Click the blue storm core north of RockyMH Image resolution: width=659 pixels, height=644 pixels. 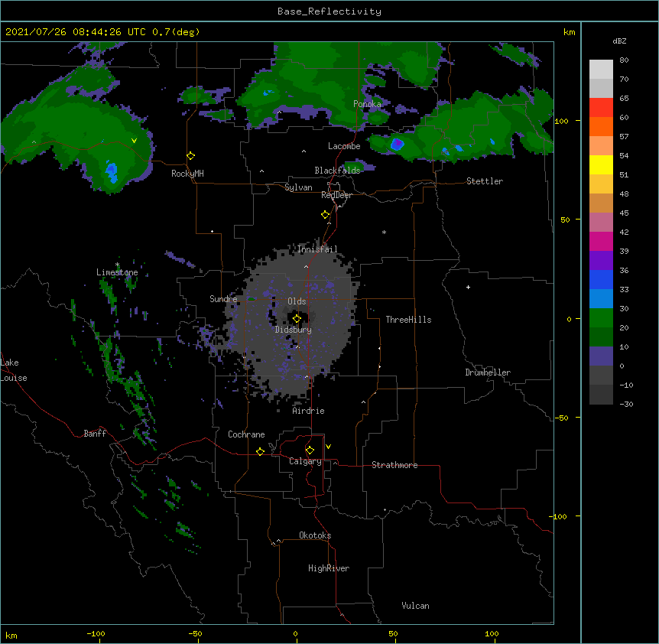(x=112, y=172)
